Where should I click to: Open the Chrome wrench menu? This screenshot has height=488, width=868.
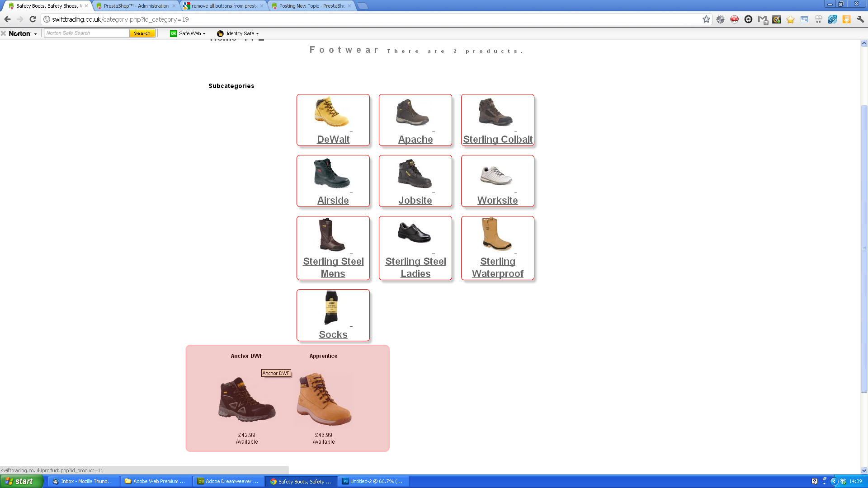point(860,19)
